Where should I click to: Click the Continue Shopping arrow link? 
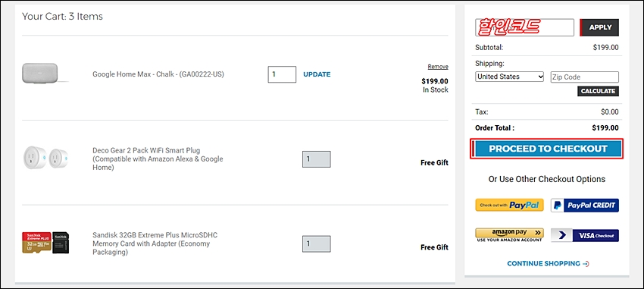(x=548, y=263)
